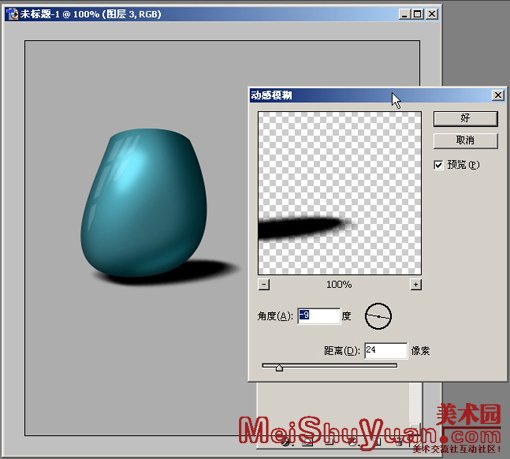Screen dimensions: 510x459
Task: Select the 角度 angle input field
Action: pos(319,316)
